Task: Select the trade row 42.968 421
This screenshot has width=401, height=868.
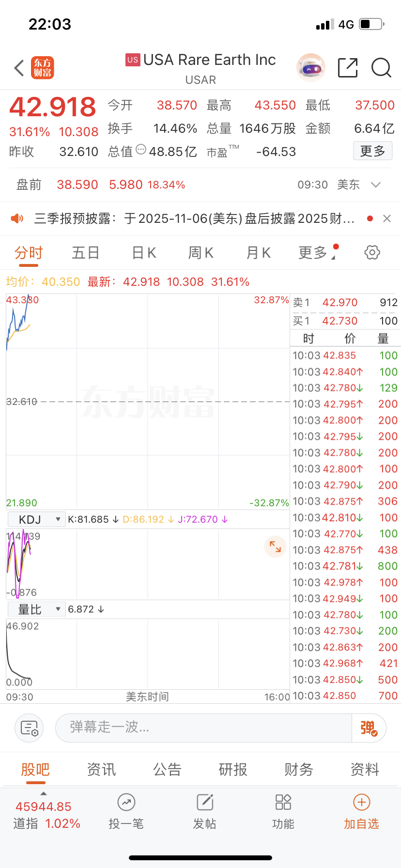Action: [x=345, y=664]
